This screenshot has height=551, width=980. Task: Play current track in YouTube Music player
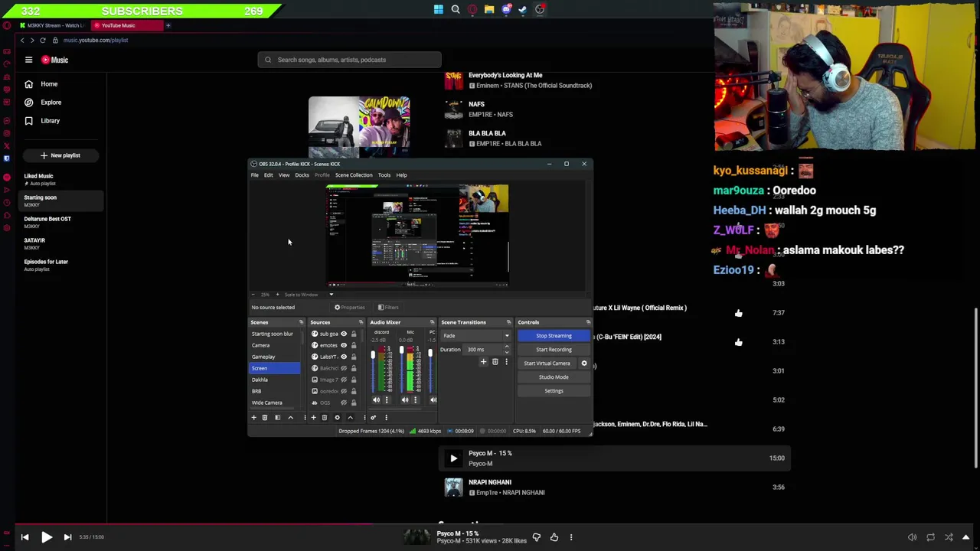pos(46,537)
